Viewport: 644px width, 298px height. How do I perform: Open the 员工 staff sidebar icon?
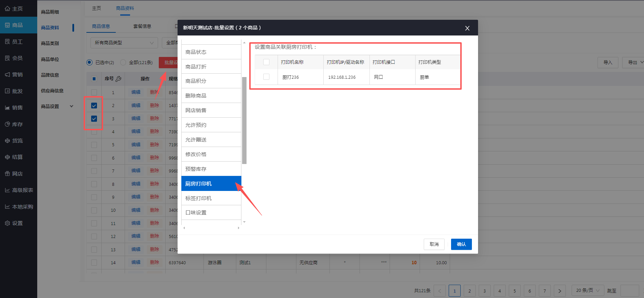[x=7, y=42]
